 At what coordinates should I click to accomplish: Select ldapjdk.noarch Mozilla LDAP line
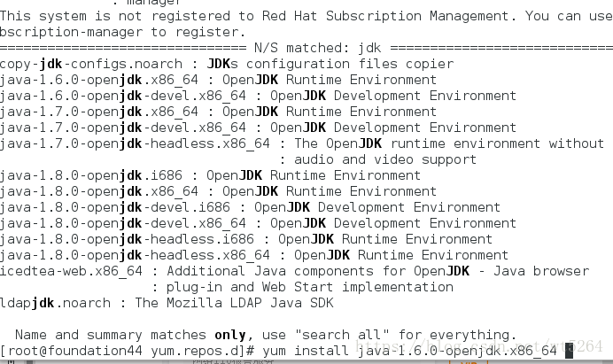pos(167,303)
